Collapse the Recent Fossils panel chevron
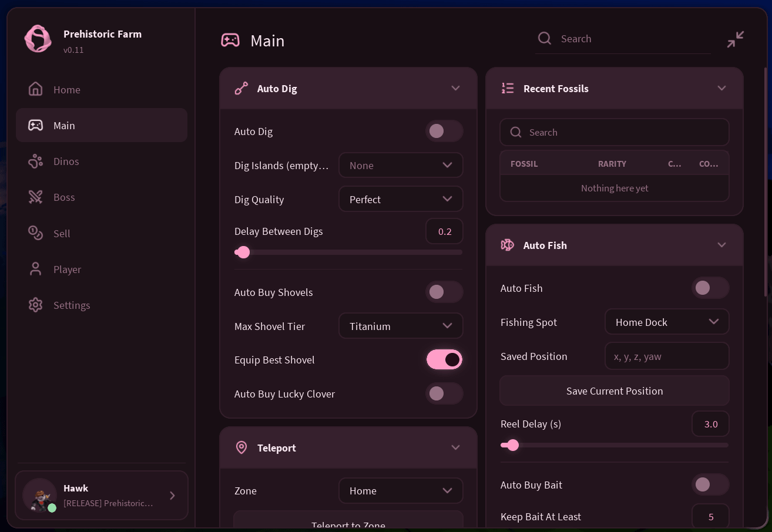 pos(722,88)
